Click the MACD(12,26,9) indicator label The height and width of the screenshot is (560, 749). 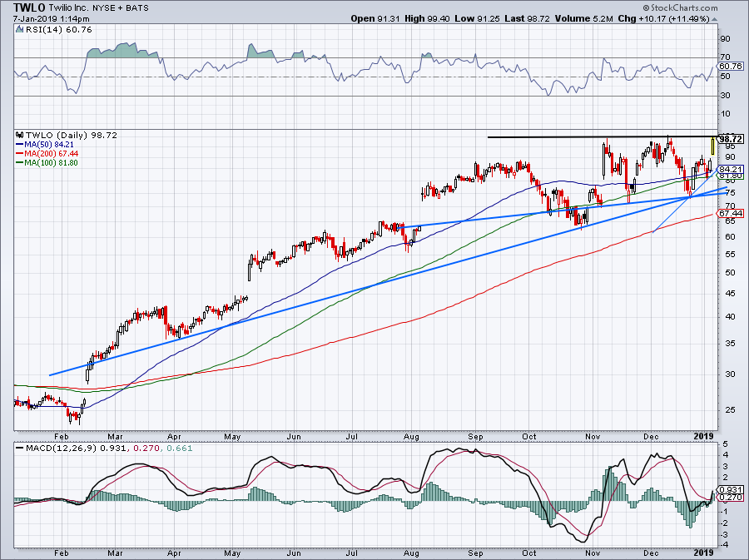point(62,448)
